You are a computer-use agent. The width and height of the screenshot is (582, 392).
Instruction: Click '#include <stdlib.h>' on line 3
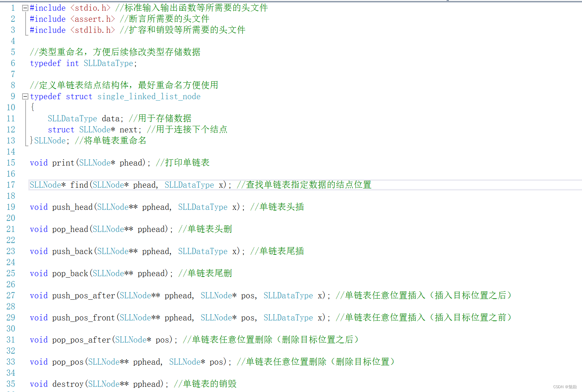(x=72, y=30)
